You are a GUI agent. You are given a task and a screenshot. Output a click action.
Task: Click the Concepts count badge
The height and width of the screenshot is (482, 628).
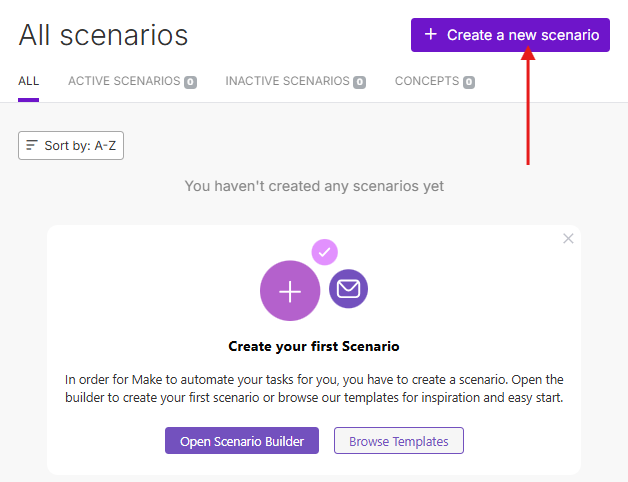pyautogui.click(x=468, y=82)
